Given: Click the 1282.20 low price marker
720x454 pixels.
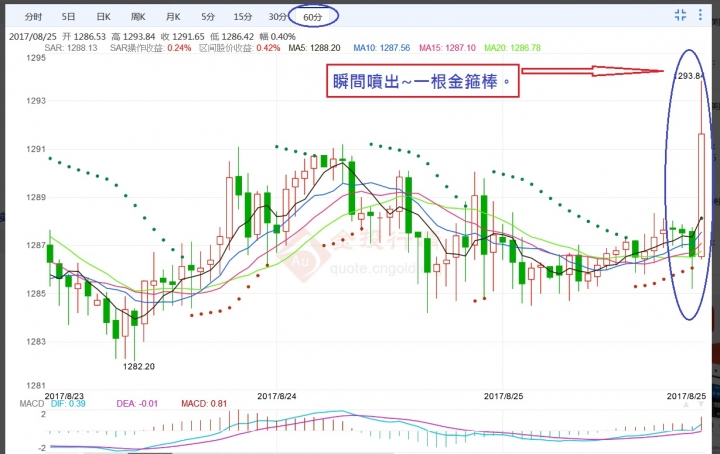Looking at the screenshot, I should click(139, 366).
